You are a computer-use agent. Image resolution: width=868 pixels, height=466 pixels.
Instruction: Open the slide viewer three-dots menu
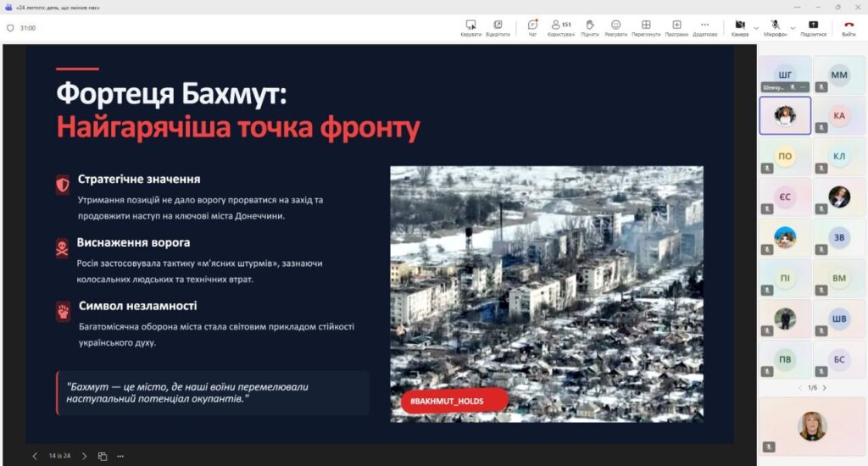click(x=120, y=456)
